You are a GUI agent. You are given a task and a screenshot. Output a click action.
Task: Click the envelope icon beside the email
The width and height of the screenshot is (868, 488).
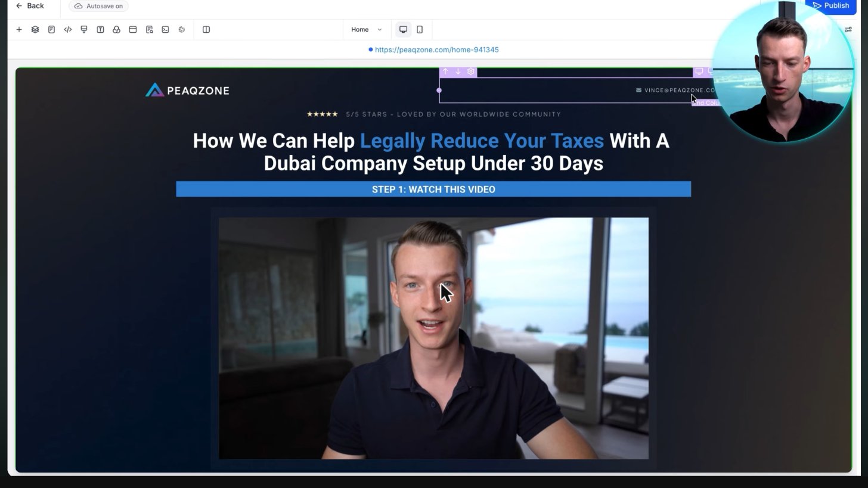(x=638, y=91)
